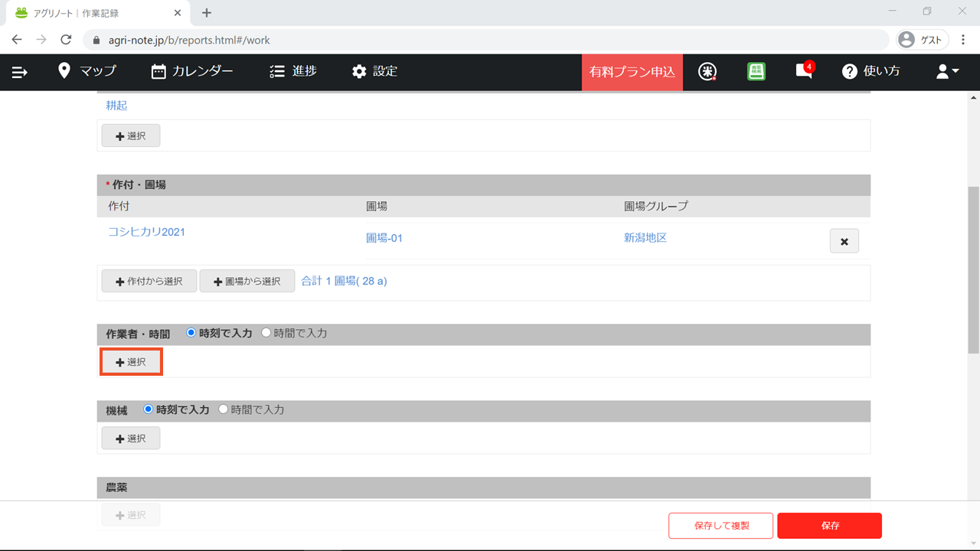Select 時刻で入力 for 作業者・時間
The width and height of the screenshot is (980, 551).
click(x=191, y=334)
